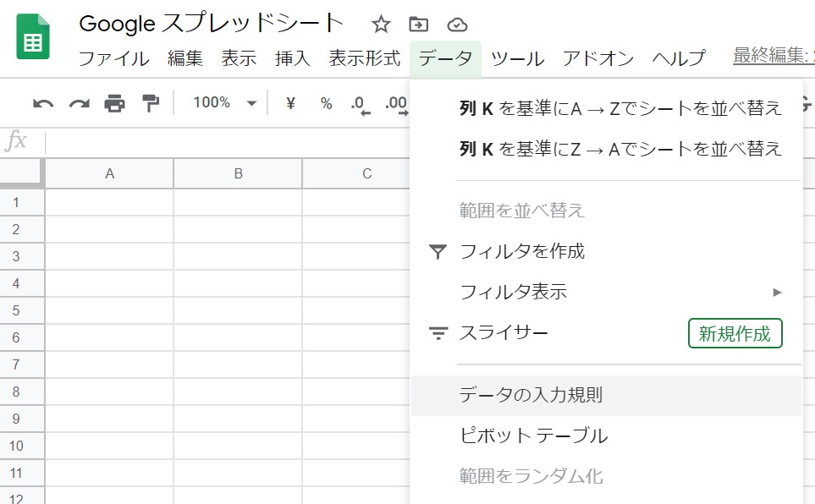Select row 8 header

(22, 392)
